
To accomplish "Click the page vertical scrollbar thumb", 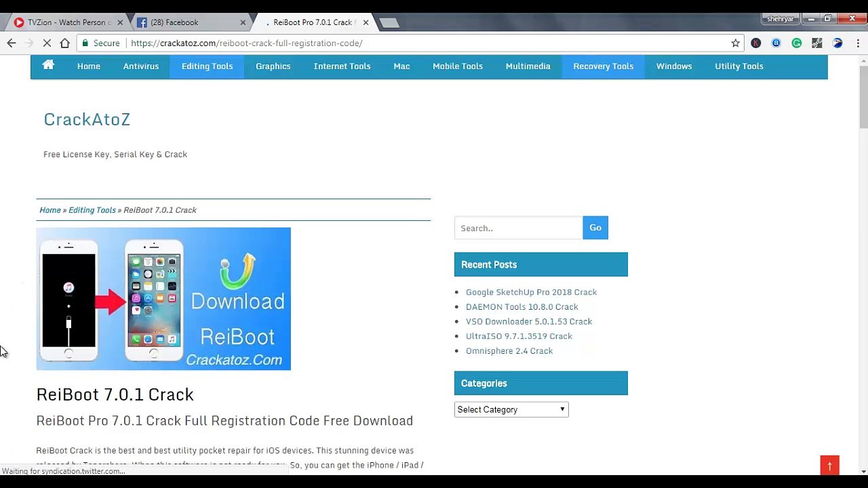I will coord(863,97).
